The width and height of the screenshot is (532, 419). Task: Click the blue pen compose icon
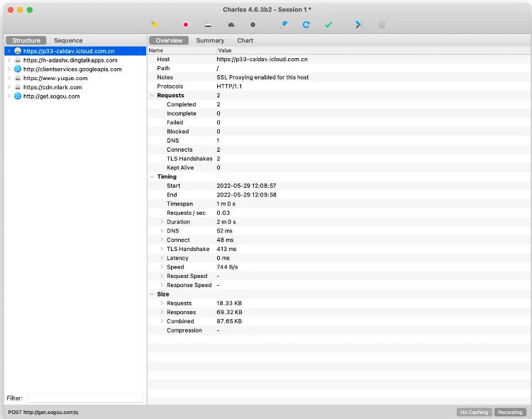click(284, 24)
